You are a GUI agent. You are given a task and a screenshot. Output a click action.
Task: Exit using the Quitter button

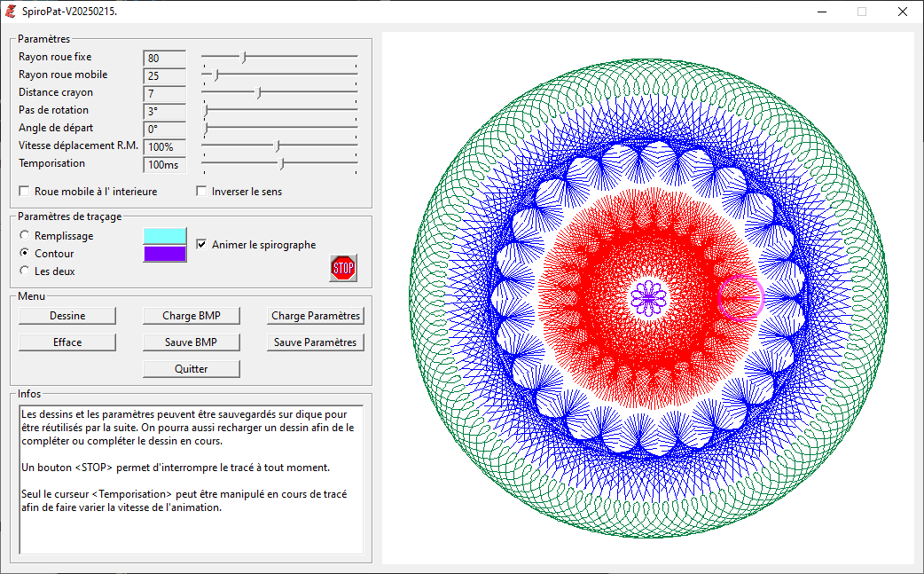coord(192,369)
